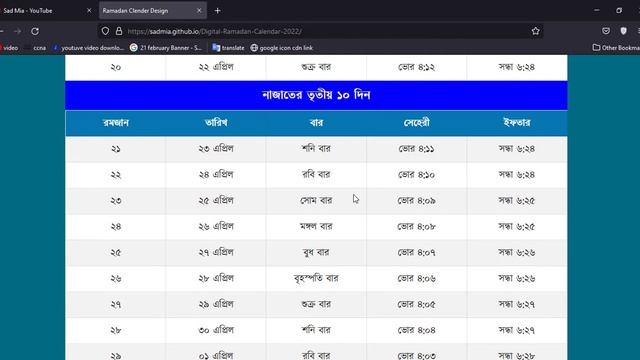
Task: Click the রমজান column header
Action: click(116, 123)
